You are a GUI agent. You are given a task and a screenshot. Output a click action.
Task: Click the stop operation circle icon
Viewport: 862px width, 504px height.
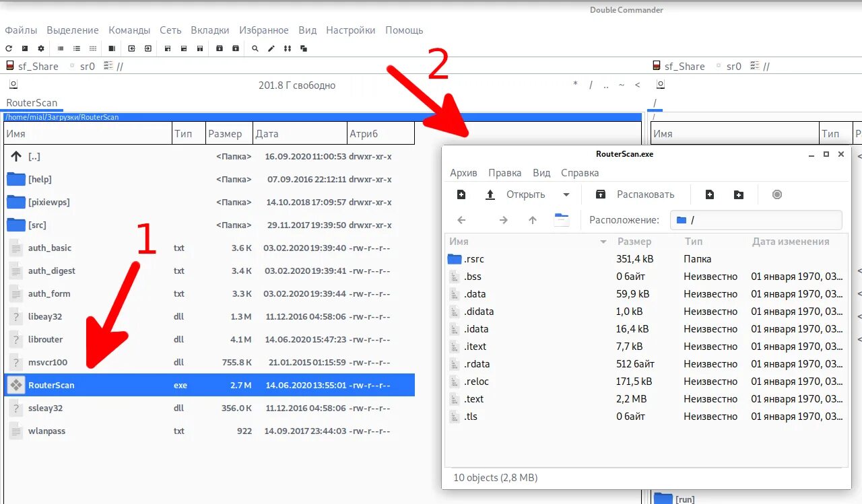(x=777, y=194)
